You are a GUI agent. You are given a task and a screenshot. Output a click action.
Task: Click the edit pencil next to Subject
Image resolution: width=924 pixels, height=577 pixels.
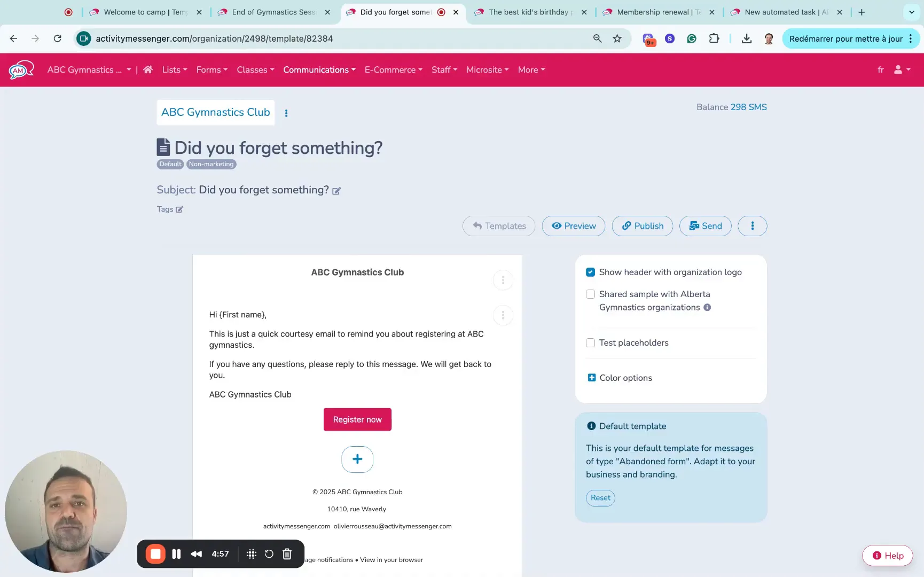click(336, 191)
